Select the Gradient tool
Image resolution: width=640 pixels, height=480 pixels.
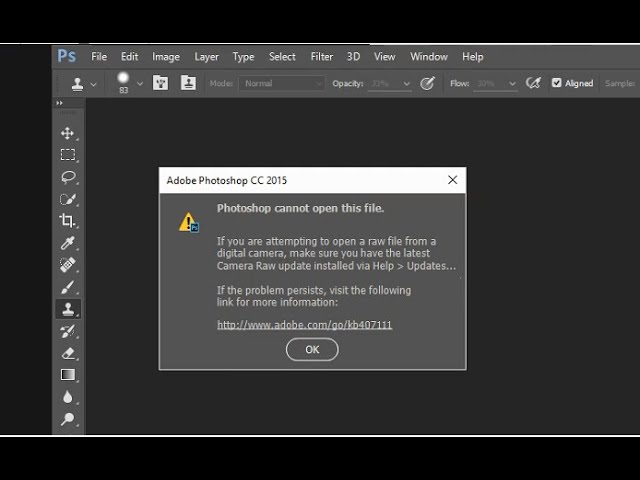(x=68, y=375)
